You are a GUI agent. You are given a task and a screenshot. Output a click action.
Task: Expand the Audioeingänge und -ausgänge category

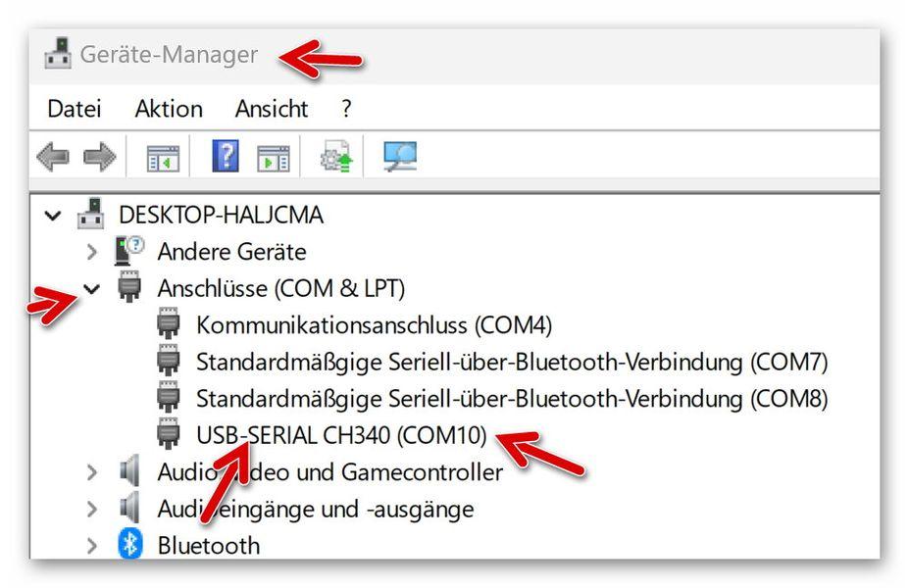(92, 509)
